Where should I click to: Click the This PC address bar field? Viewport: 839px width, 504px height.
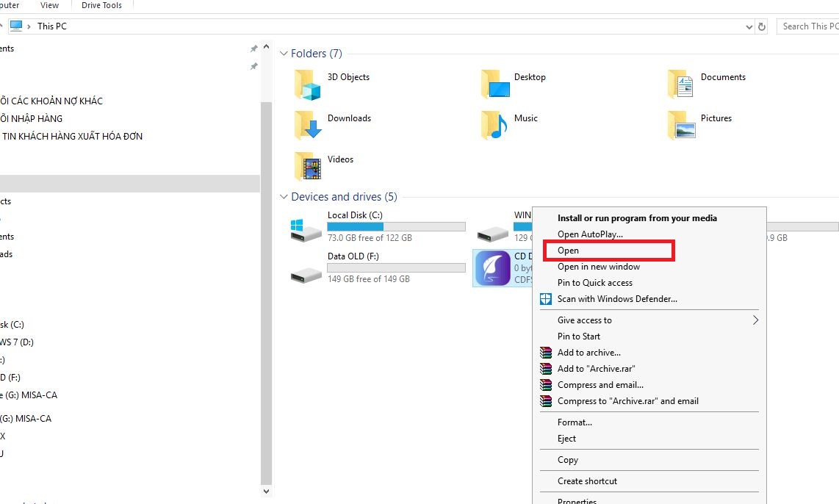click(381, 26)
